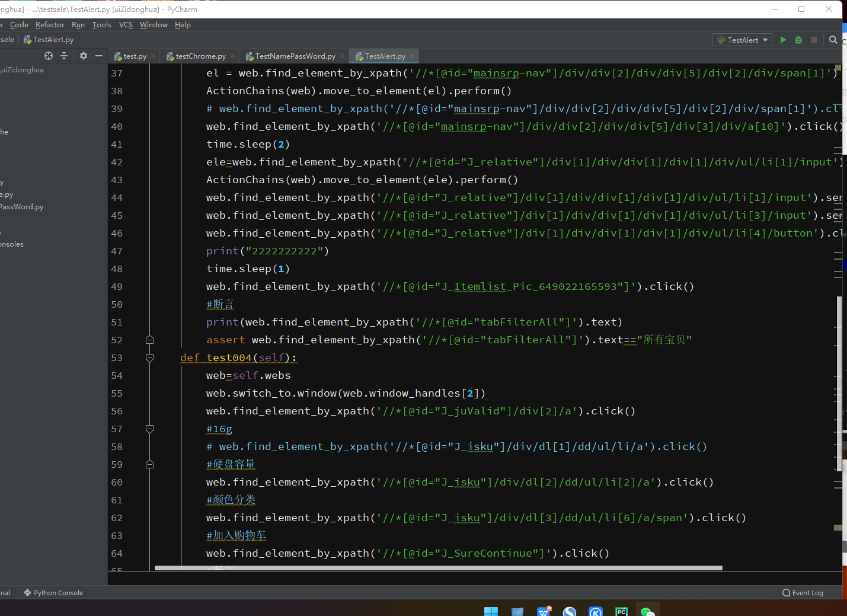The height and width of the screenshot is (616, 847).
Task: Open the Windows Start menu
Action: click(x=491, y=611)
